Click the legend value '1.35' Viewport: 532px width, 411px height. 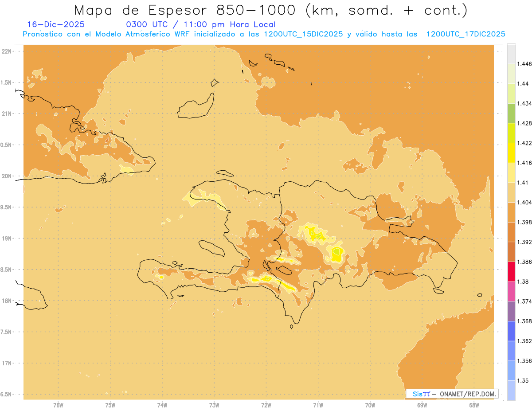pos(523,380)
